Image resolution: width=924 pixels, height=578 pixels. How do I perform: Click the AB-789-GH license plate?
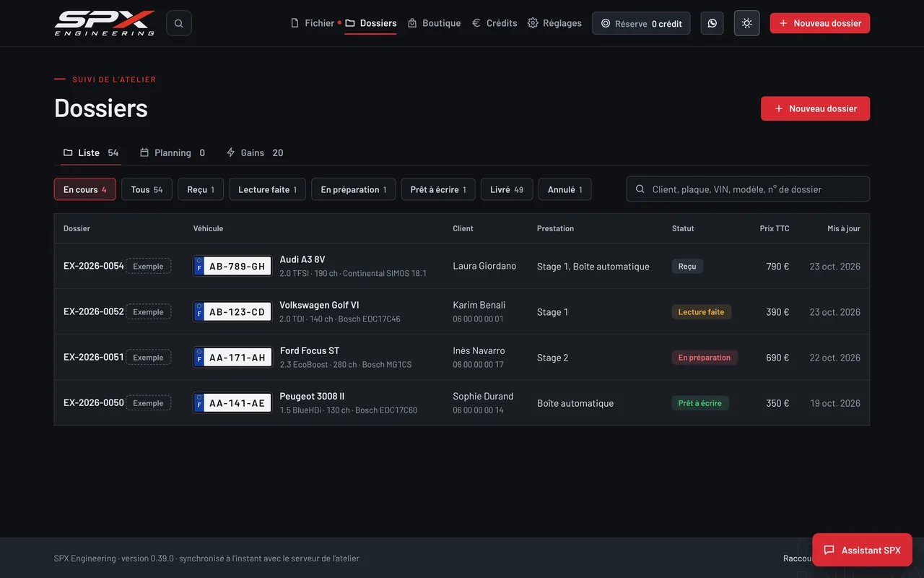(232, 266)
